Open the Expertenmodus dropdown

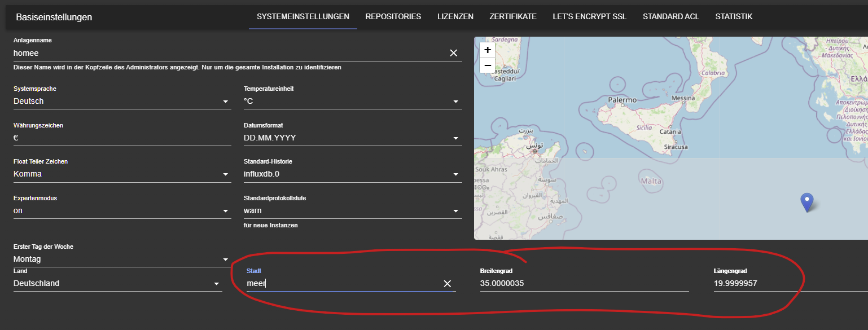122,211
